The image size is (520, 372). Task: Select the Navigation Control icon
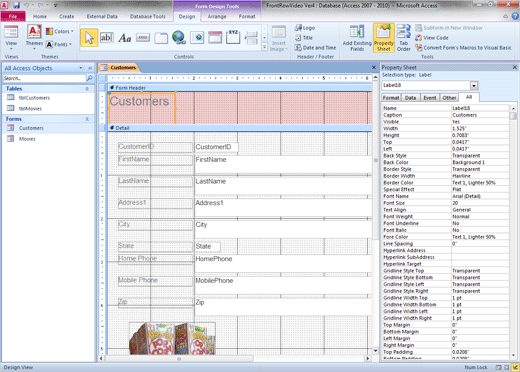coord(215,38)
